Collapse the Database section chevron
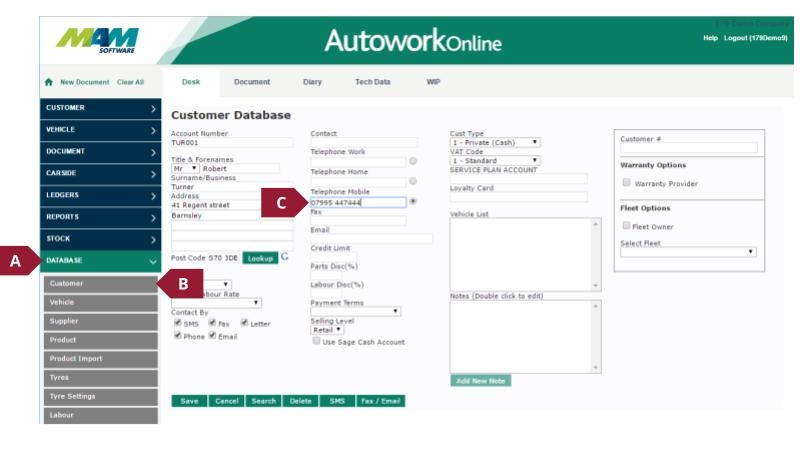 click(x=152, y=261)
